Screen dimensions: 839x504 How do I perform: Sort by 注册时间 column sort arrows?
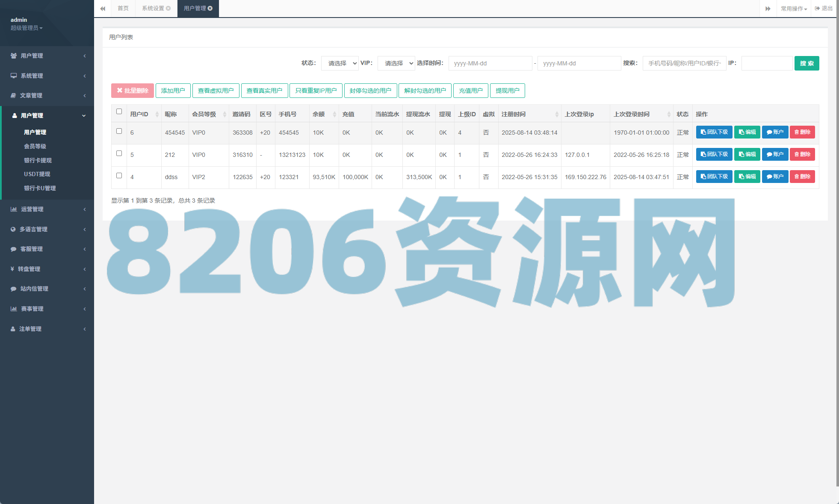[x=557, y=114]
